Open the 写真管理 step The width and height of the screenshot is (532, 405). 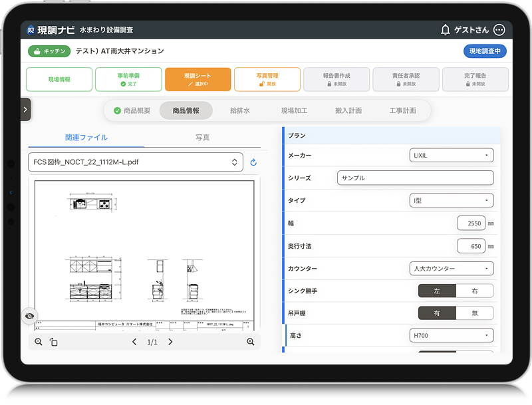pyautogui.click(x=267, y=79)
